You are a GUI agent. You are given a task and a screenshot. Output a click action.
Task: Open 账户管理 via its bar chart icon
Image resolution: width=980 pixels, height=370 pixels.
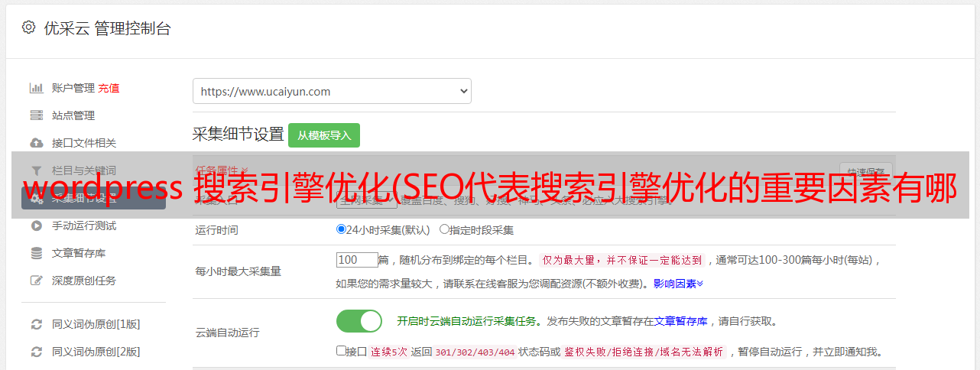(x=36, y=88)
